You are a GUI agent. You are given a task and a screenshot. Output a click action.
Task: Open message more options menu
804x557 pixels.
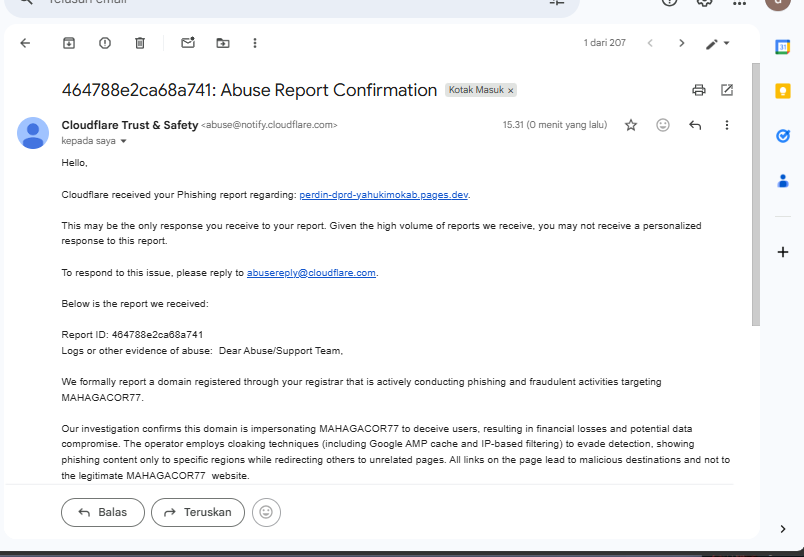[x=727, y=125]
